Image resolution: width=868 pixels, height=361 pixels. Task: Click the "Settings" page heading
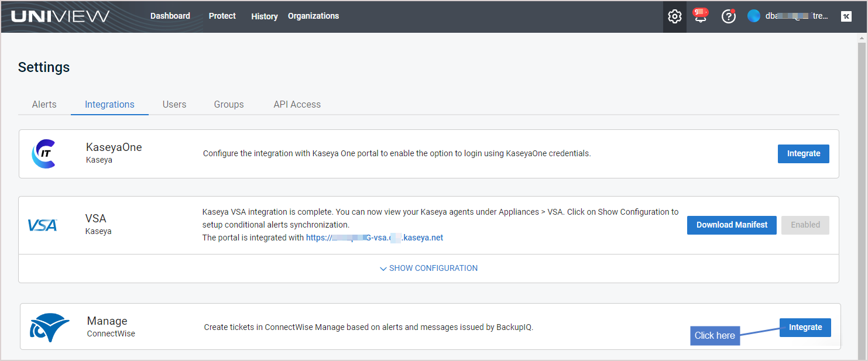(44, 67)
